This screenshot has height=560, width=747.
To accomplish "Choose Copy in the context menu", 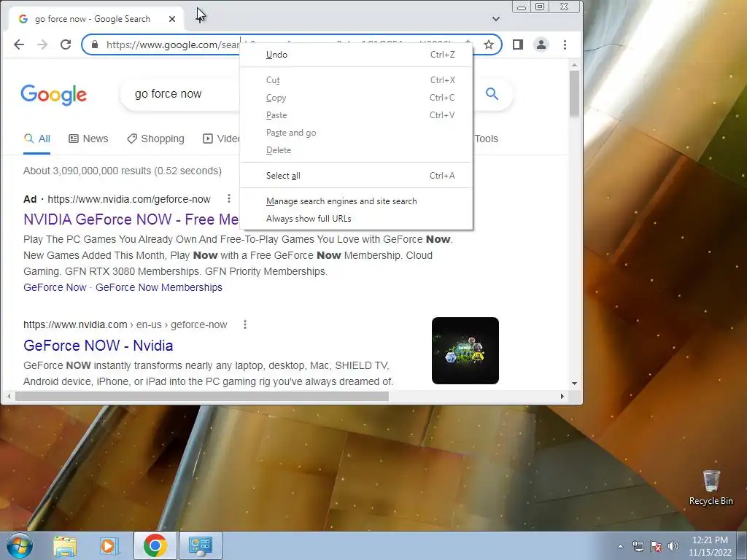I will 356,98.
